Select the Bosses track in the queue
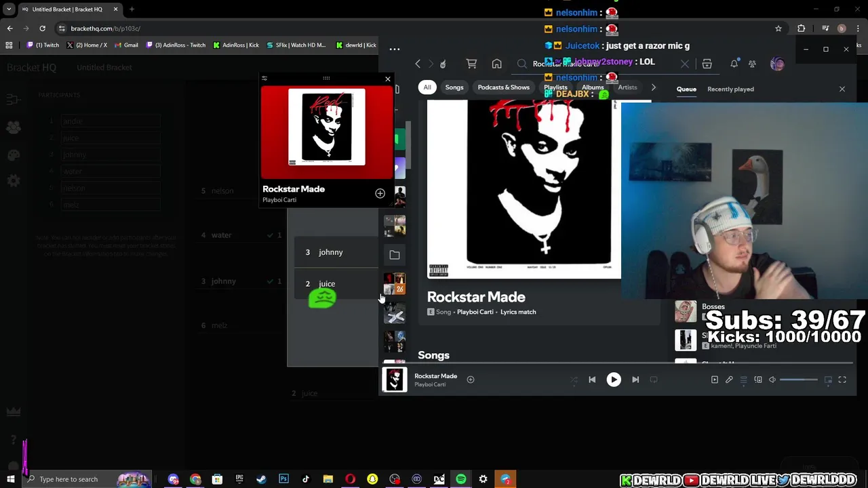This screenshot has height=488, width=868. click(713, 306)
